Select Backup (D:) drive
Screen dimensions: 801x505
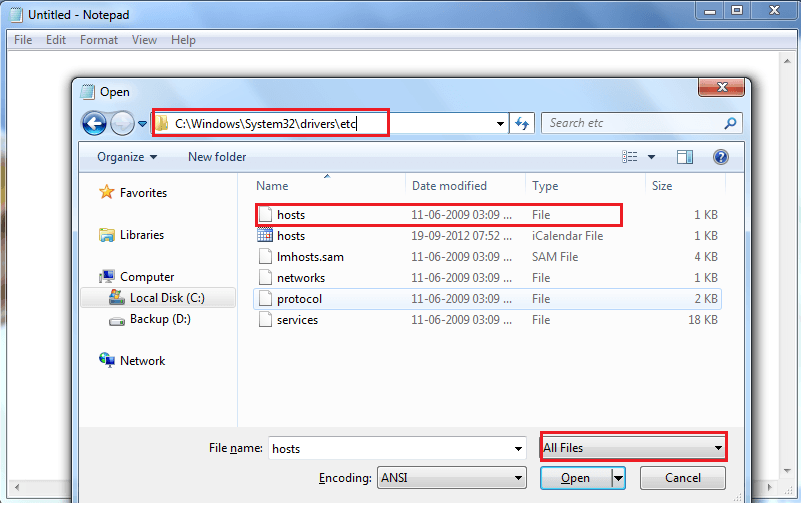click(x=160, y=319)
